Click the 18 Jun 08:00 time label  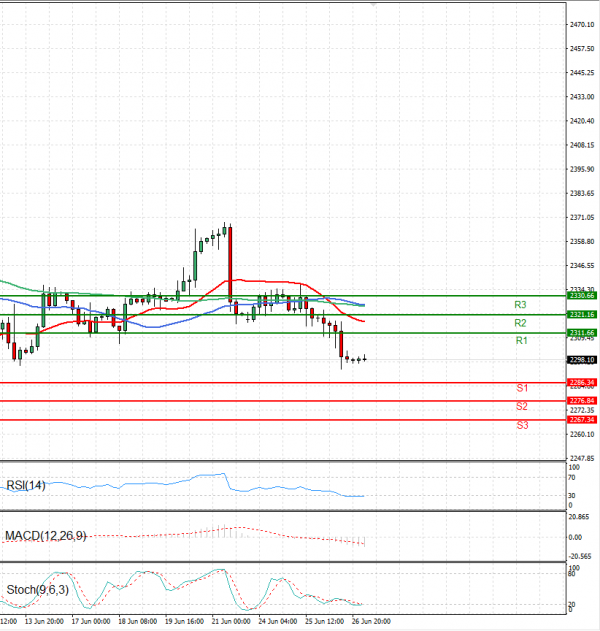pyautogui.click(x=138, y=622)
